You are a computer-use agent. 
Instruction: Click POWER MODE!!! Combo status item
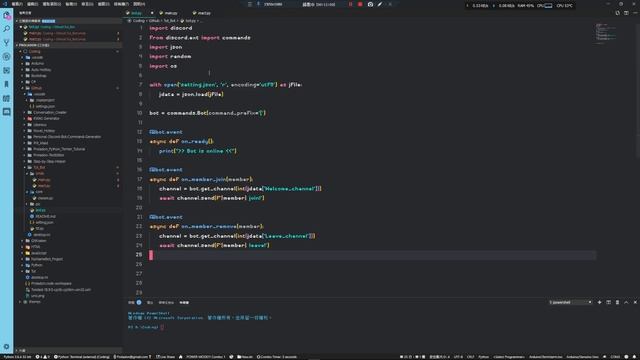tap(205, 357)
